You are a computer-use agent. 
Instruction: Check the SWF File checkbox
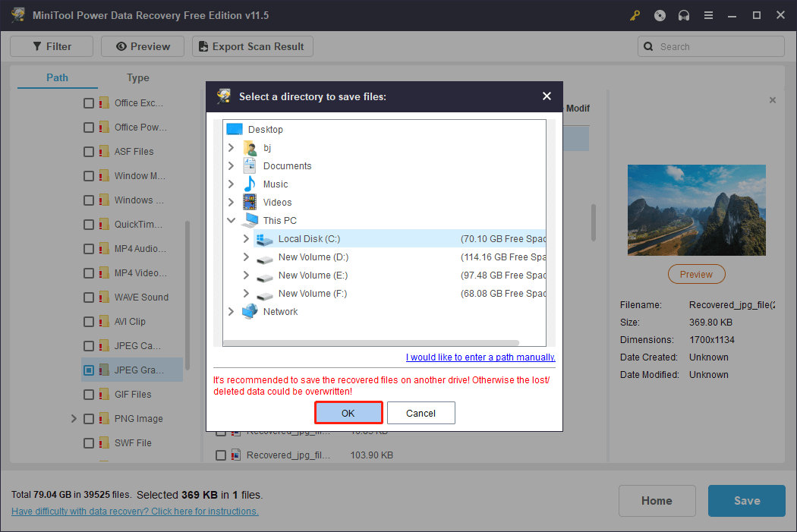(89, 443)
